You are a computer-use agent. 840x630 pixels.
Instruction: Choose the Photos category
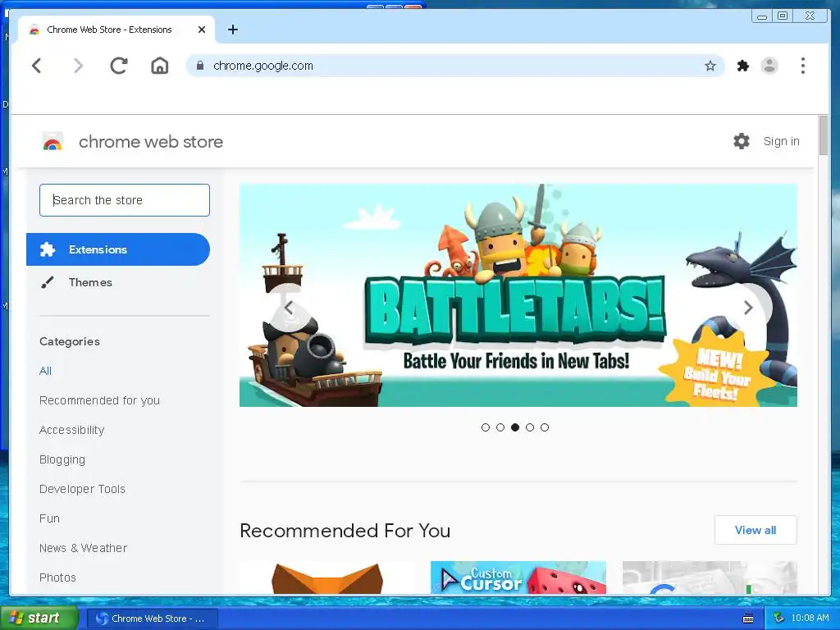[57, 577]
